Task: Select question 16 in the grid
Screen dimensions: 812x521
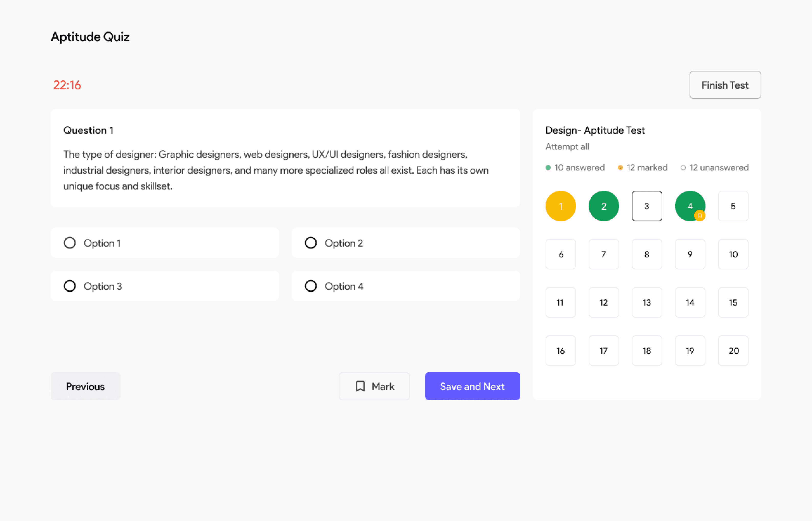Action: pyautogui.click(x=560, y=351)
